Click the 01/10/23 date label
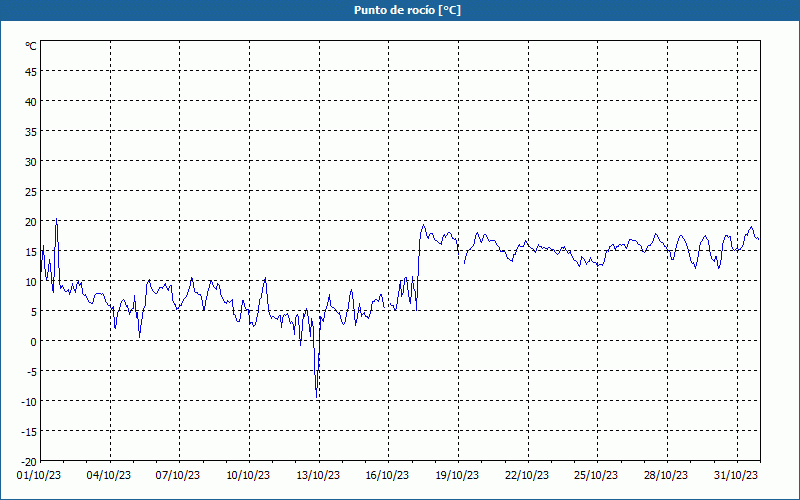800x500 pixels. [39, 475]
